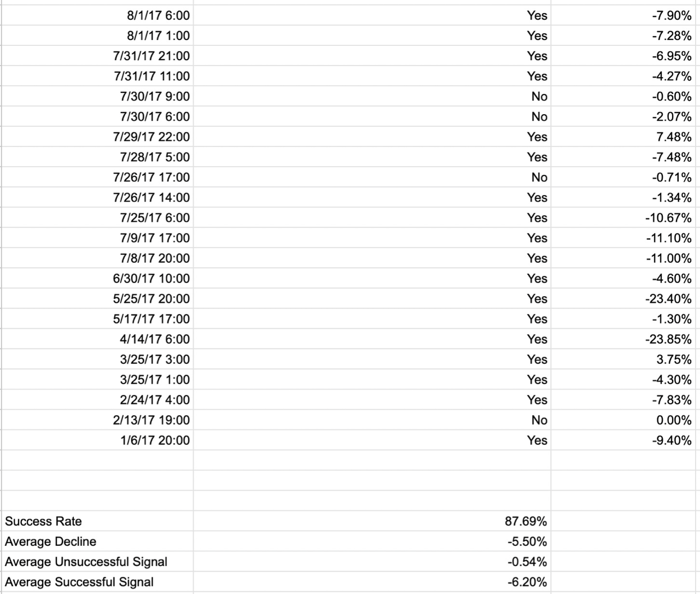Select the cell showing -7.28%

pyautogui.click(x=626, y=36)
